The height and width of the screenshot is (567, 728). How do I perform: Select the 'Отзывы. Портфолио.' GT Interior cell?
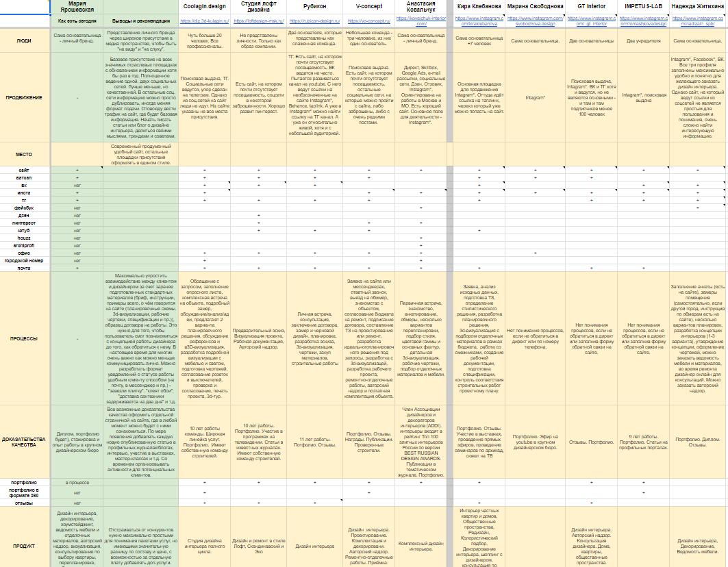pyautogui.click(x=591, y=442)
